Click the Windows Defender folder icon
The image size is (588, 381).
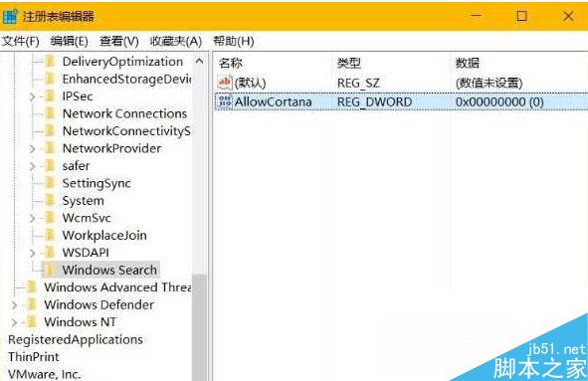point(32,304)
